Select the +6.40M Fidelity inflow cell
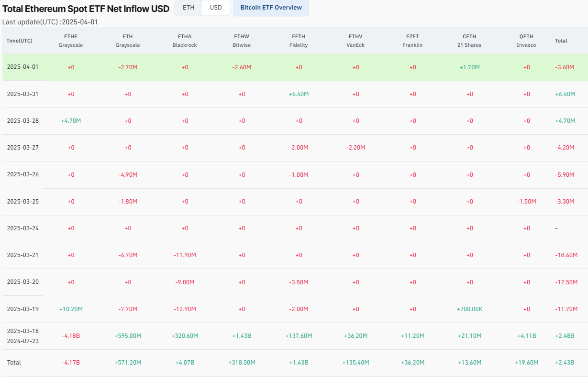This screenshot has height=377, width=588. pyautogui.click(x=299, y=94)
